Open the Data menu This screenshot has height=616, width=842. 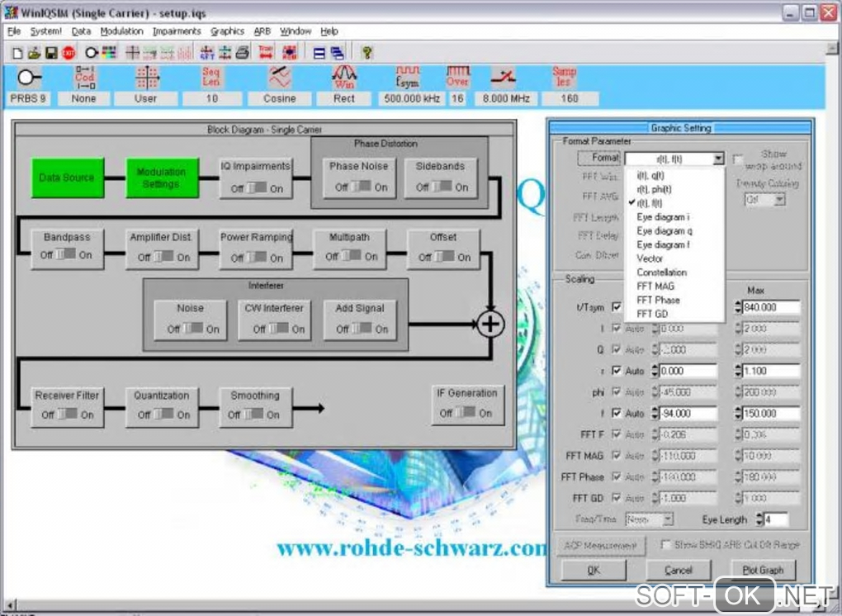(x=81, y=31)
